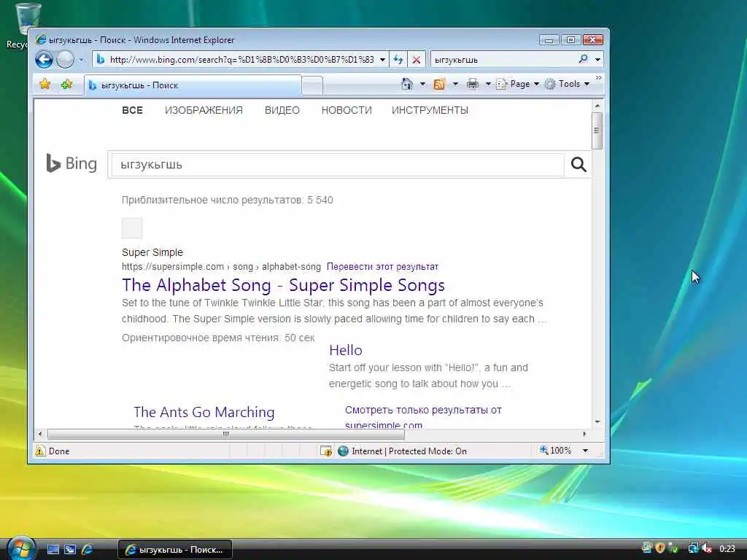This screenshot has height=560, width=747.
Task: Open the recent pages dropdown beside Forward
Action: [82, 60]
